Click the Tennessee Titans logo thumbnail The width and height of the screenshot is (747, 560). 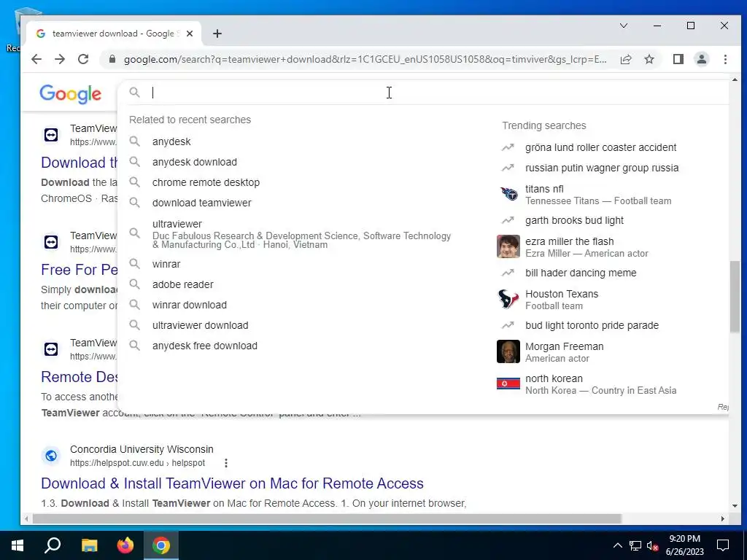(508, 194)
